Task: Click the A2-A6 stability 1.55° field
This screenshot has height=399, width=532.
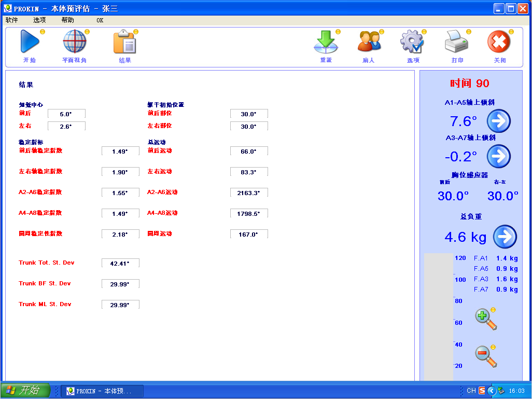Action: [120, 192]
